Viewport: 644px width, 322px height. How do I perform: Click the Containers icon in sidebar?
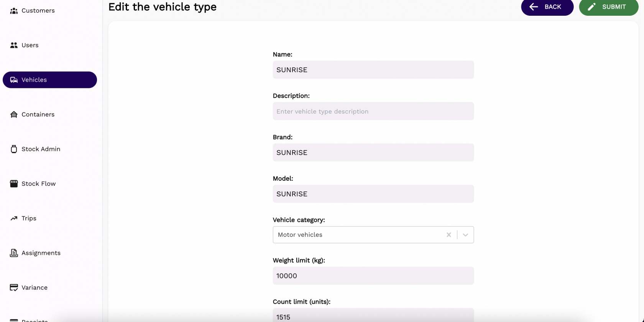point(14,114)
